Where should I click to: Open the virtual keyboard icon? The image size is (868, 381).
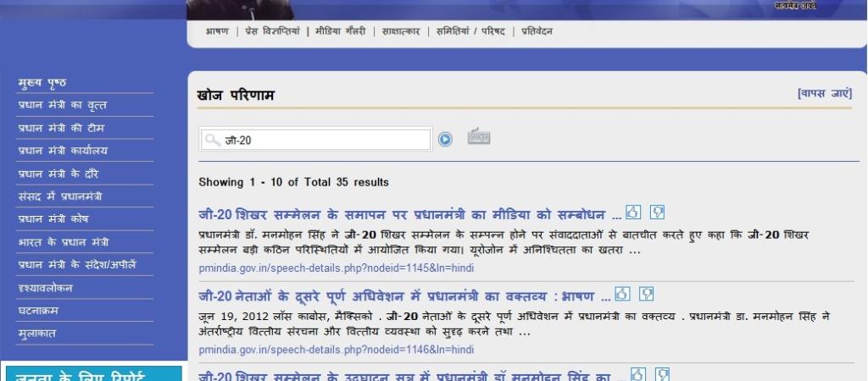point(479,136)
